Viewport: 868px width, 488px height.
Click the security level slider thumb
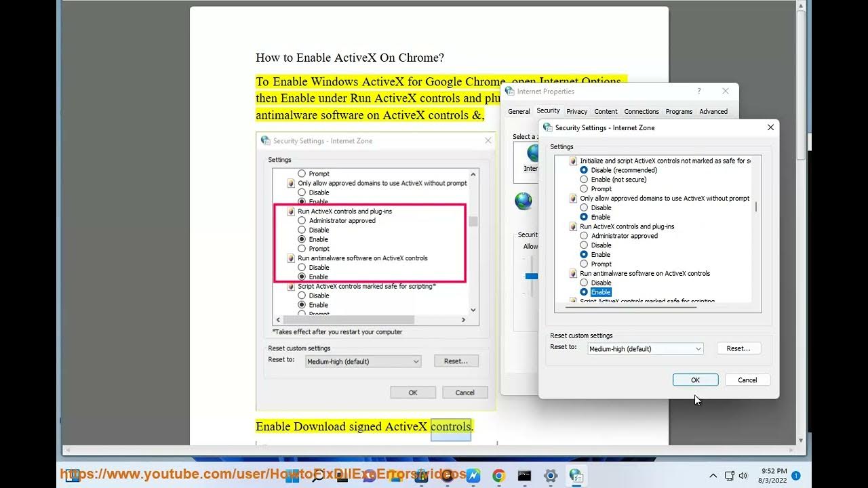pos(532,276)
